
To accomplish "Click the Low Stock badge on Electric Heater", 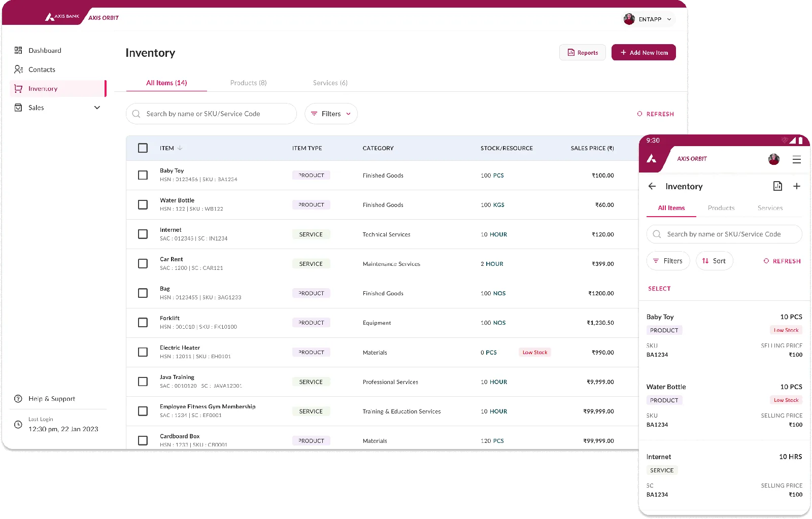I will (x=535, y=352).
